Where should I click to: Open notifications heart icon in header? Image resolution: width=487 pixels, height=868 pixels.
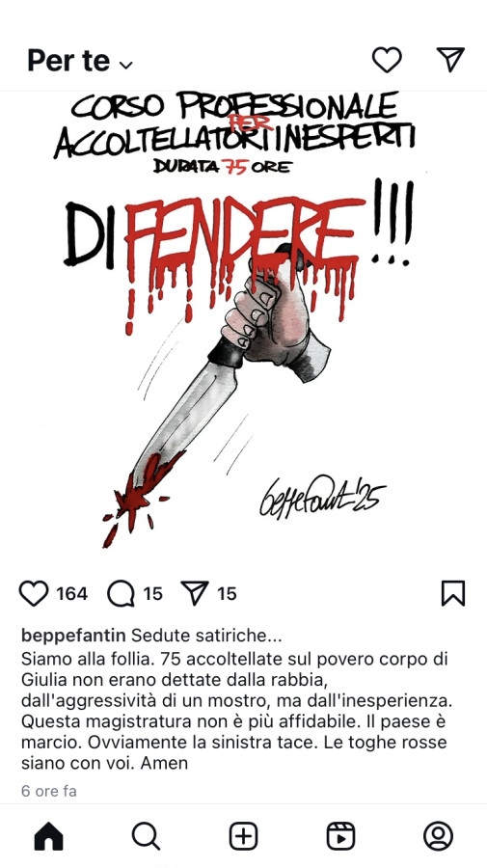pyautogui.click(x=387, y=59)
